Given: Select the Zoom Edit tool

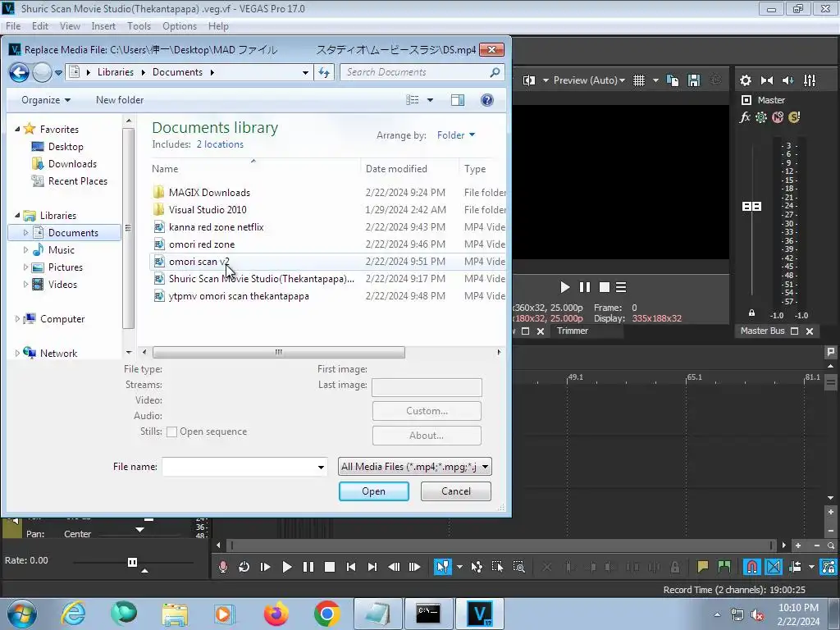Looking at the screenshot, I should [518, 567].
